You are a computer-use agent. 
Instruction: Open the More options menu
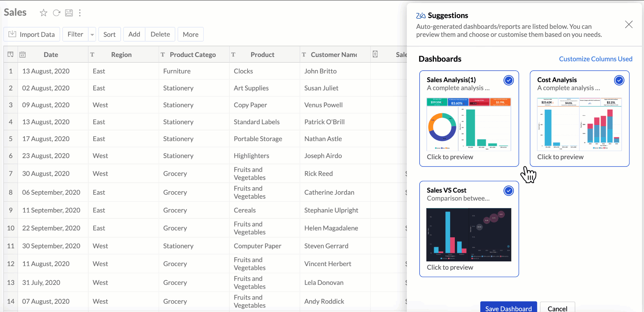pos(191,35)
